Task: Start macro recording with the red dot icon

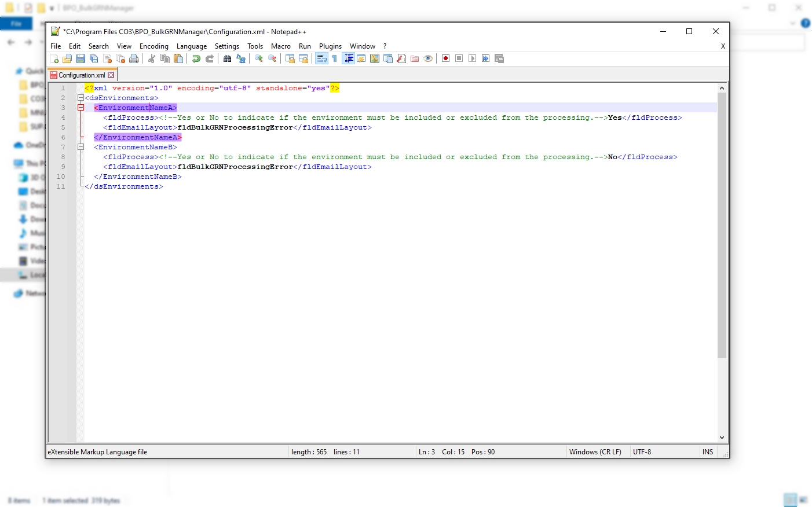Action: (445, 59)
